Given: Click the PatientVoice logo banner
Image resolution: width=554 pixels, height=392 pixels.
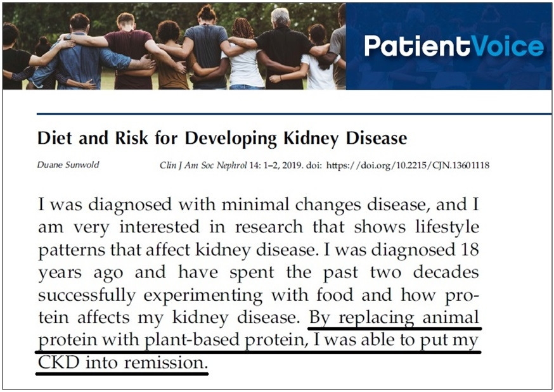Looking at the screenshot, I should (x=449, y=46).
